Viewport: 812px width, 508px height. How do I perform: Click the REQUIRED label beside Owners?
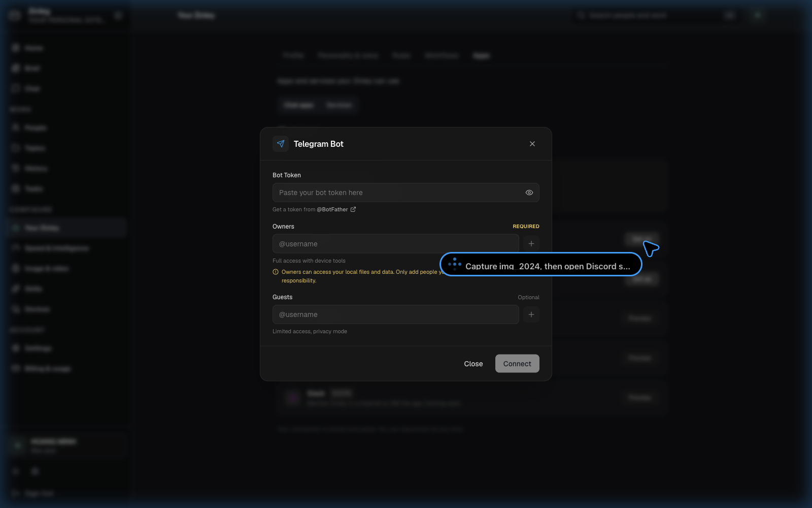click(x=526, y=227)
